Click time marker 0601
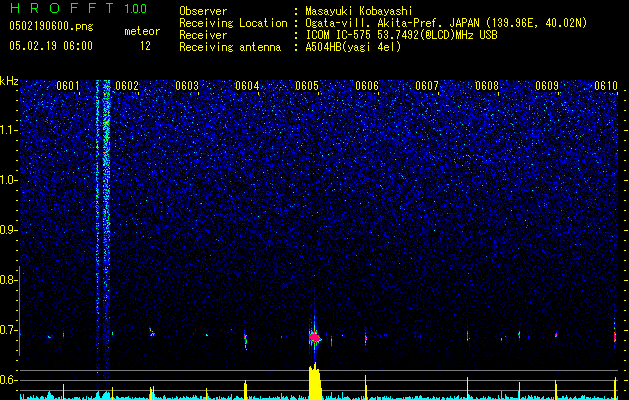 tap(67, 86)
